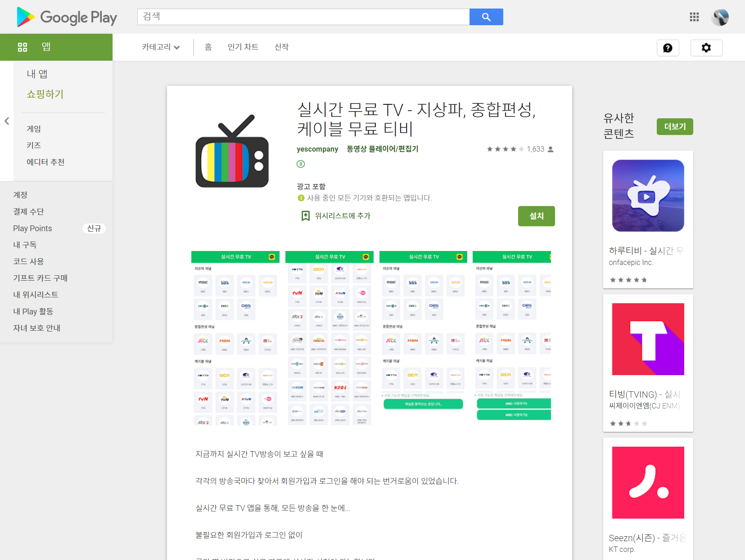Open the Google apps grid icon
Viewport: 745px width, 560px height.
click(x=694, y=17)
